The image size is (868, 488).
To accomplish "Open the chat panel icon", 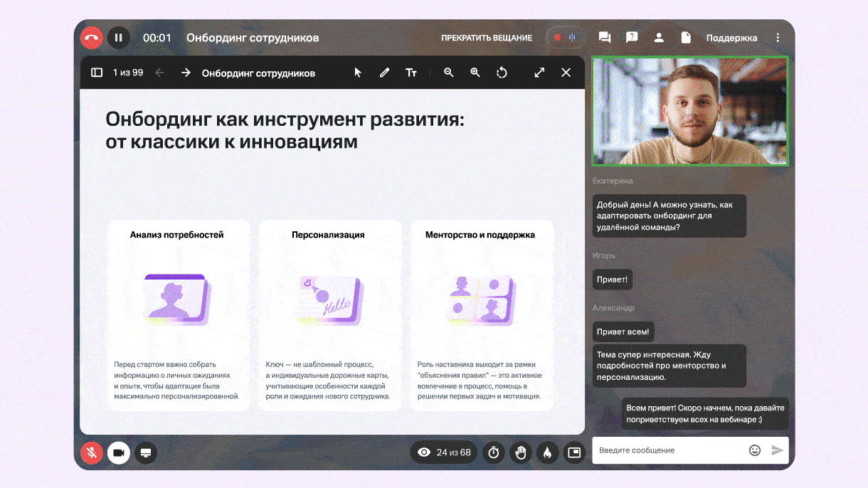I will coord(605,38).
